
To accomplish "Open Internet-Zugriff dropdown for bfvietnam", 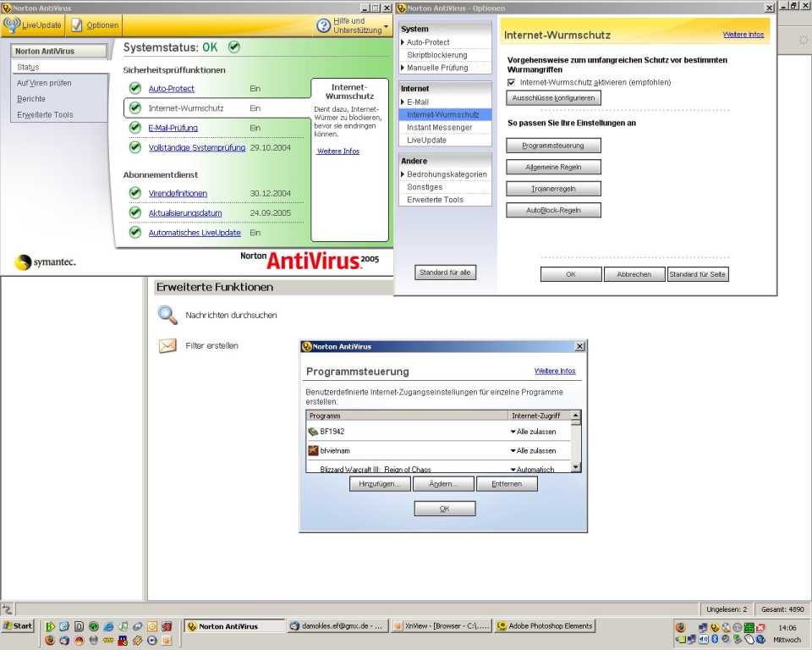I will (x=513, y=450).
